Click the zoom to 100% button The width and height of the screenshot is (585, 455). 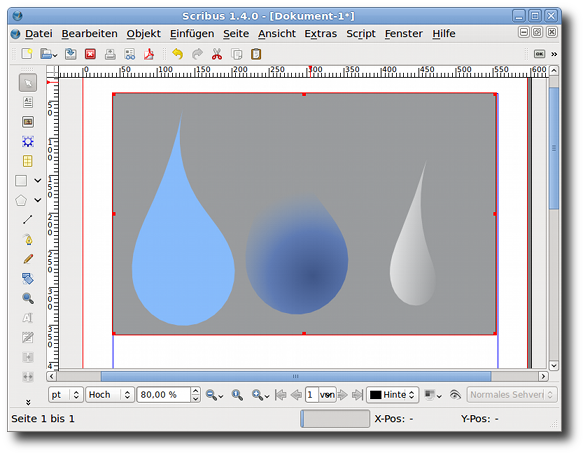pos(237,395)
